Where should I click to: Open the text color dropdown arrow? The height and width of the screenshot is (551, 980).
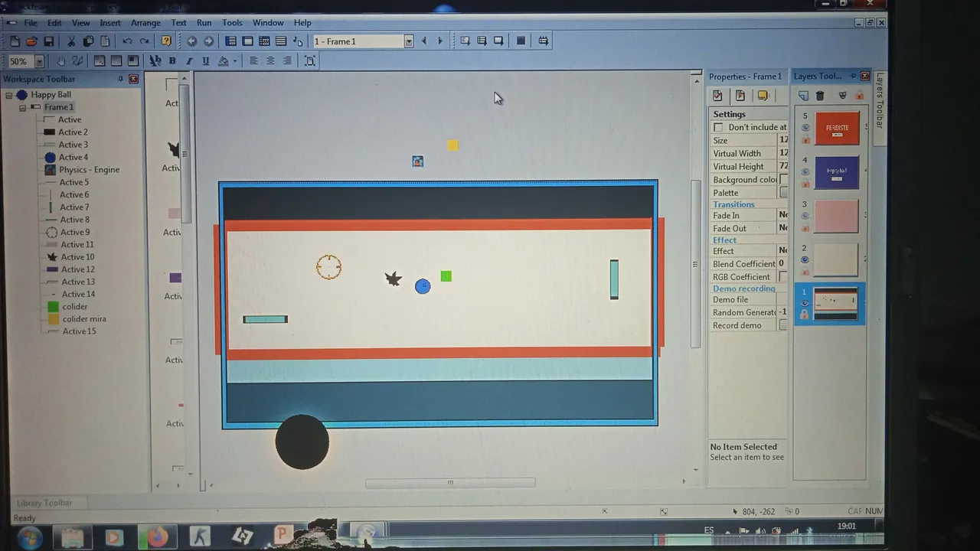[234, 61]
